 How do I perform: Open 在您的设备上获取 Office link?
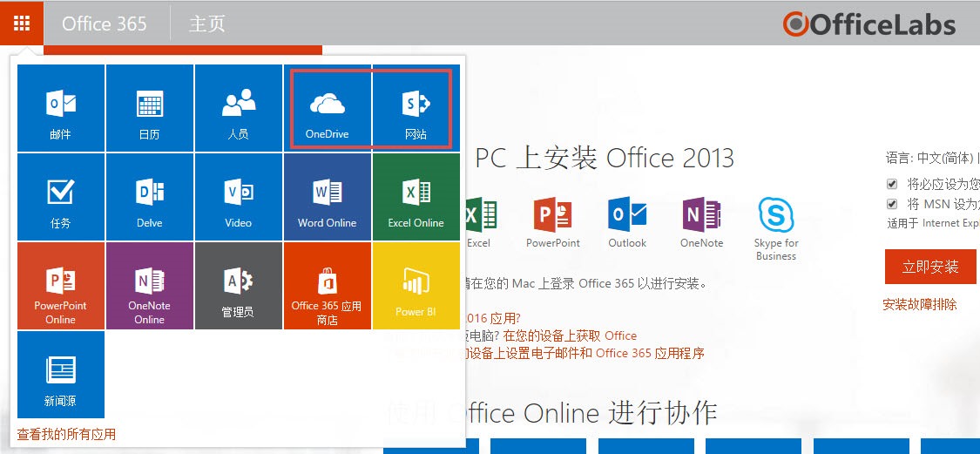pos(570,335)
